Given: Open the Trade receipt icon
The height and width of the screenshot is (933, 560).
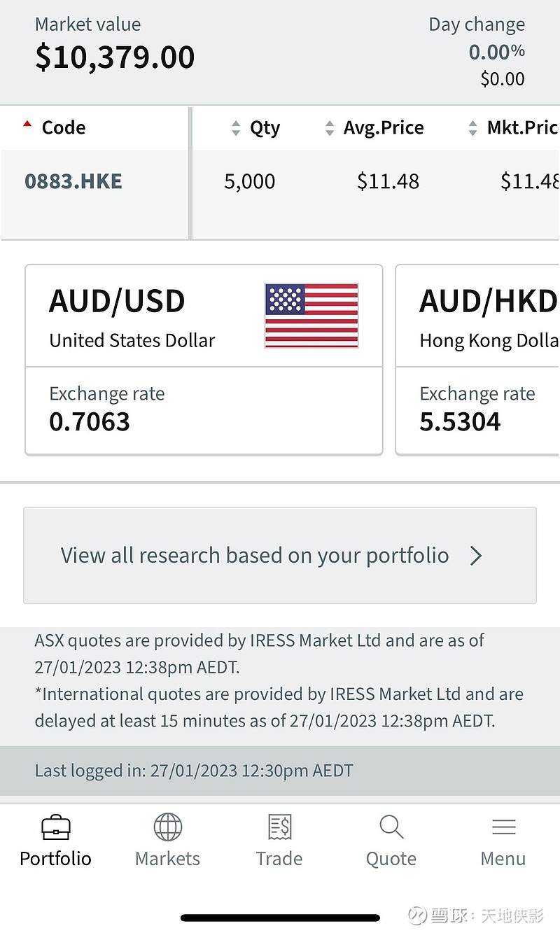Looking at the screenshot, I should pos(279,828).
